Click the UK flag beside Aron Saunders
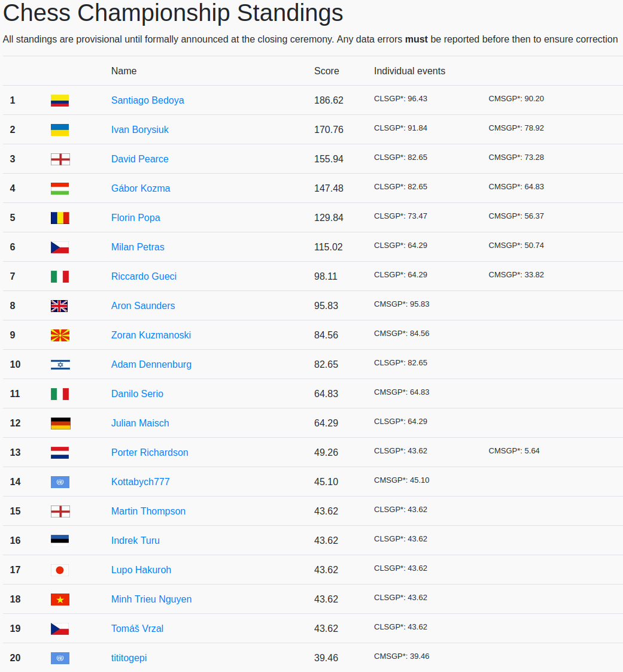This screenshot has width=623, height=672. [x=60, y=306]
